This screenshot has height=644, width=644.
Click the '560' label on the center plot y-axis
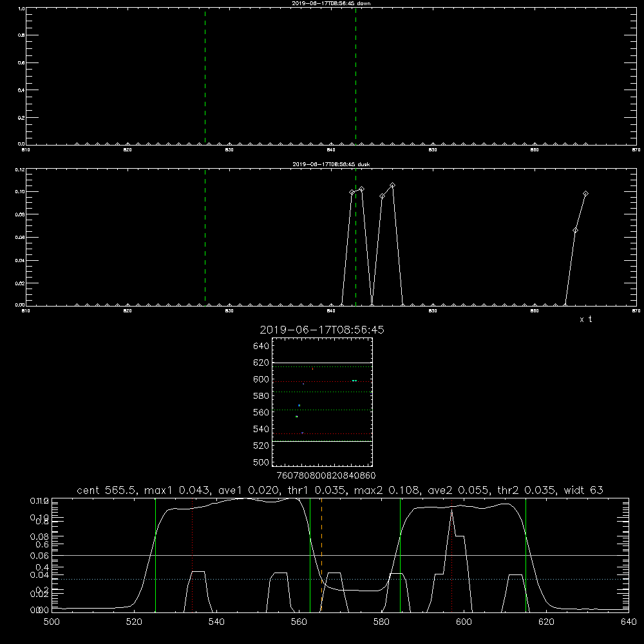pos(261,412)
